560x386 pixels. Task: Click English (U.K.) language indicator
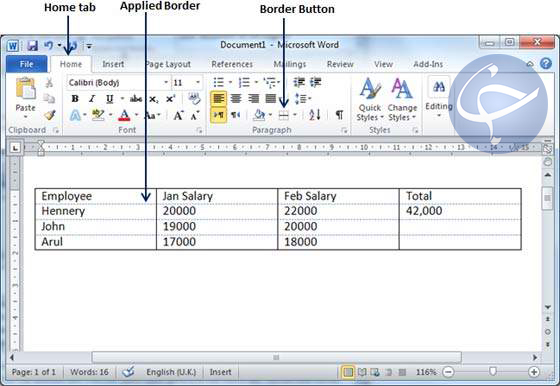(171, 372)
